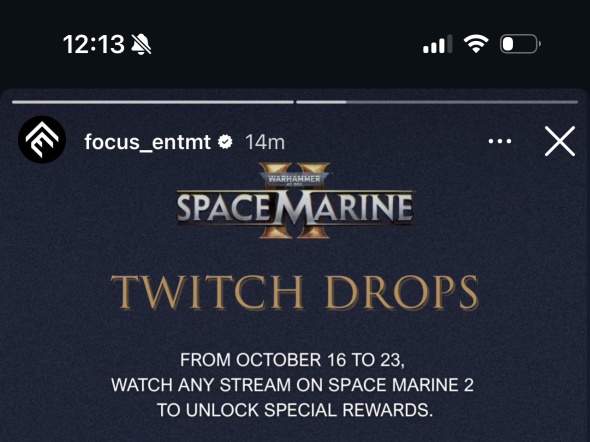Tap the Wi-Fi status icon

pos(476,44)
